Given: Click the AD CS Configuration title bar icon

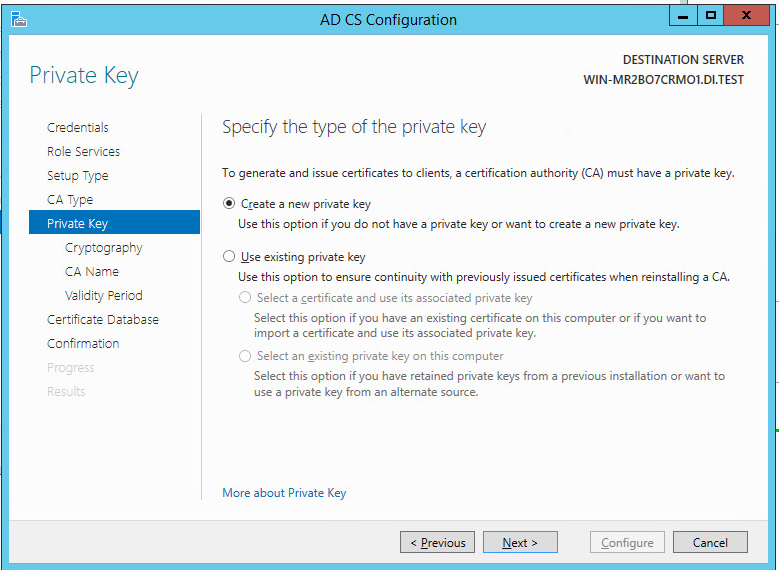Looking at the screenshot, I should tap(19, 18).
